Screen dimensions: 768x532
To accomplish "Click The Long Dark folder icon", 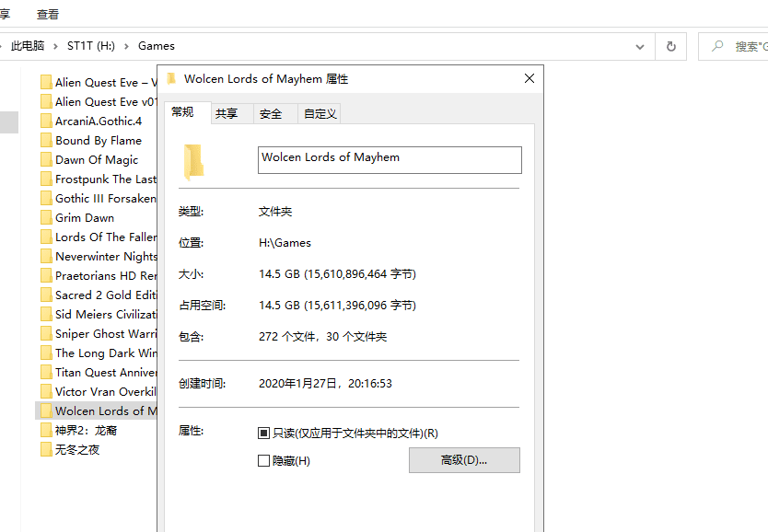I will 47,353.
